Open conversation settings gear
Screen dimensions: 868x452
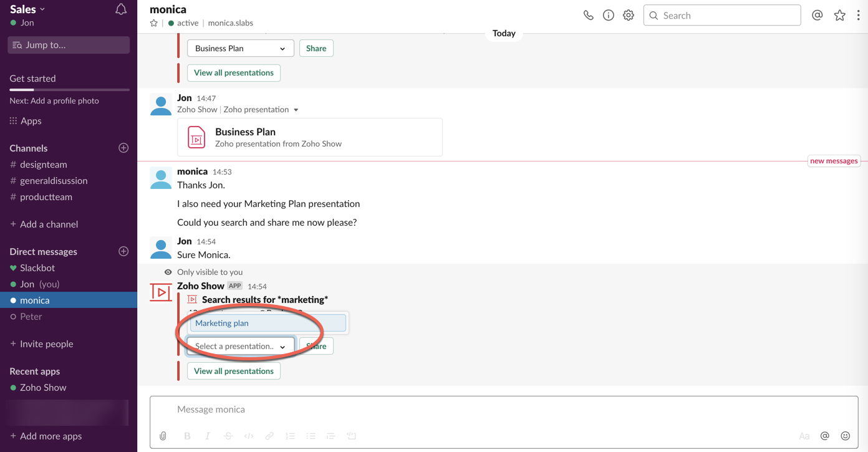(628, 16)
